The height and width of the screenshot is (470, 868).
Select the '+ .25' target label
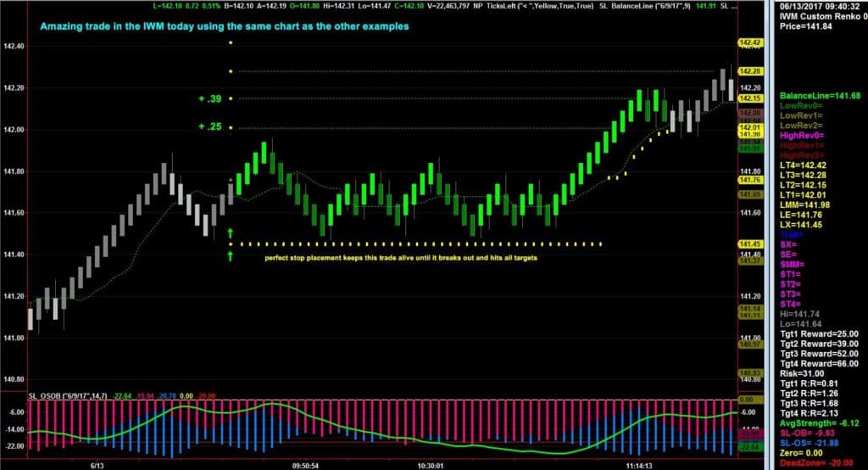(x=210, y=126)
